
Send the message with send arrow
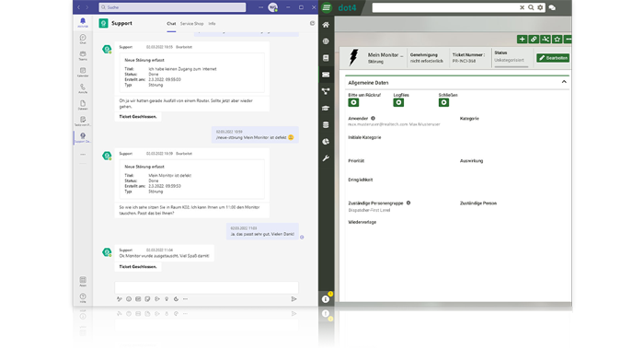coord(293,299)
